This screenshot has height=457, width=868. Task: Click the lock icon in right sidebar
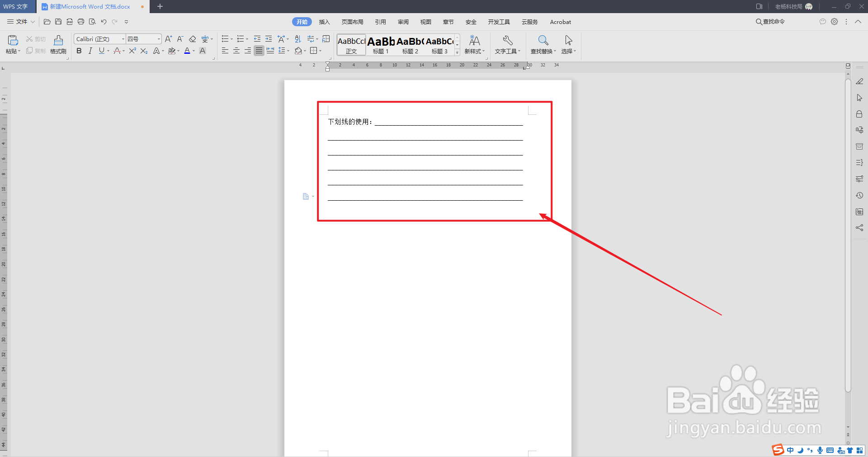pyautogui.click(x=859, y=114)
